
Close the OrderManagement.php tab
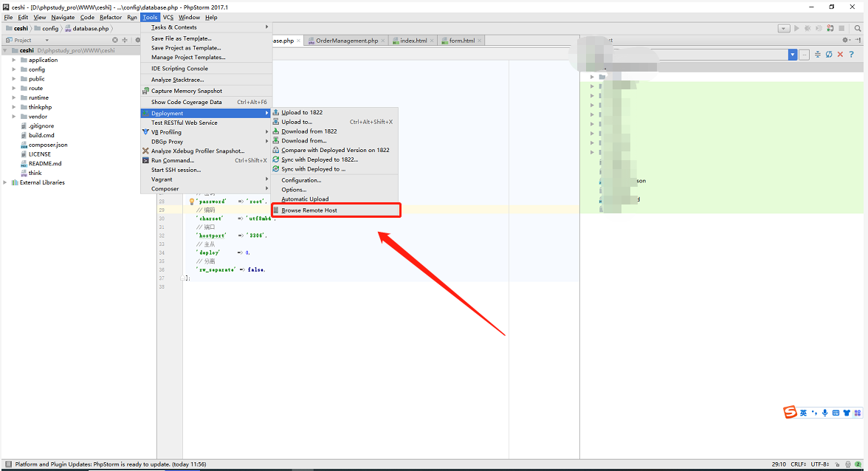(383, 41)
